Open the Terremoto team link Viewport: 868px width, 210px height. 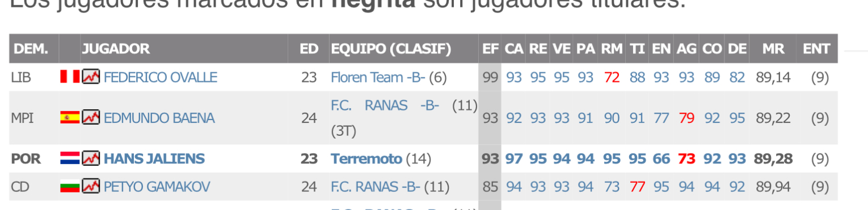coord(366,159)
